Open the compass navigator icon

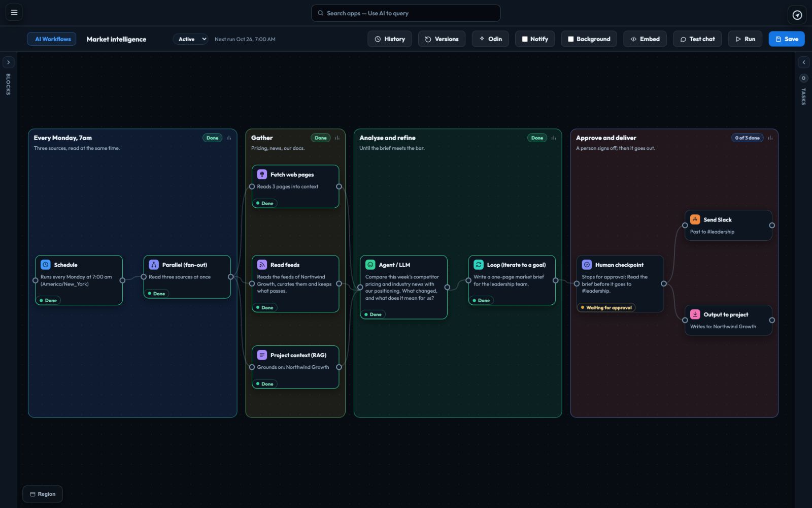(797, 15)
